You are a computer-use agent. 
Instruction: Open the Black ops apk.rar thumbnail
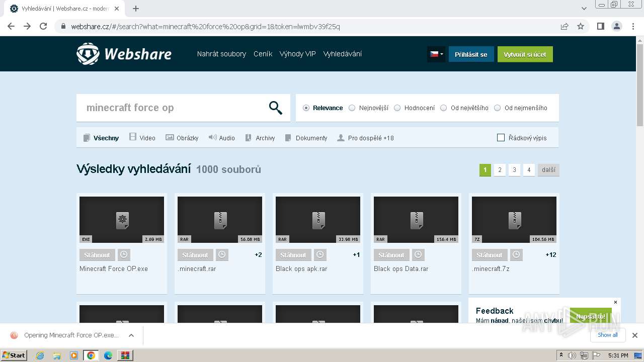[x=318, y=220]
